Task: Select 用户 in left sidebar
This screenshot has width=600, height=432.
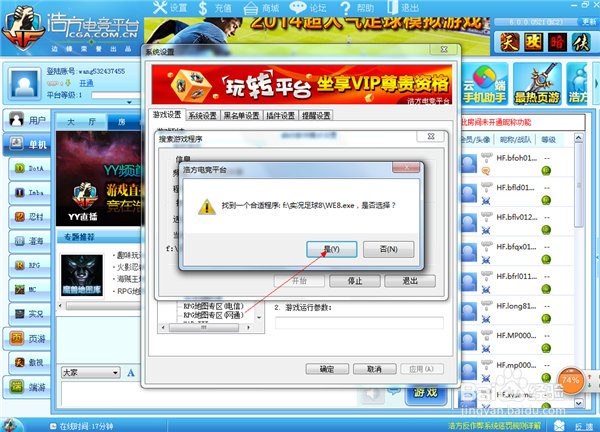Action: tap(28, 121)
